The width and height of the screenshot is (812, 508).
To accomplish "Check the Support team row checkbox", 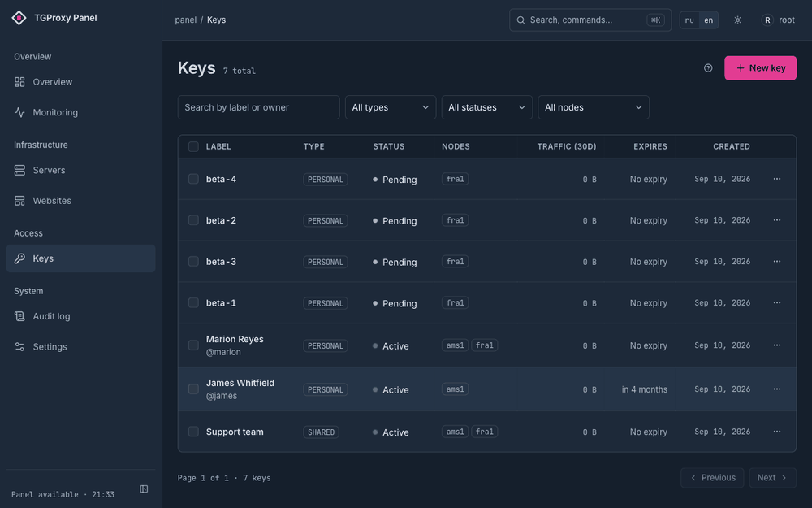I will [x=193, y=432].
